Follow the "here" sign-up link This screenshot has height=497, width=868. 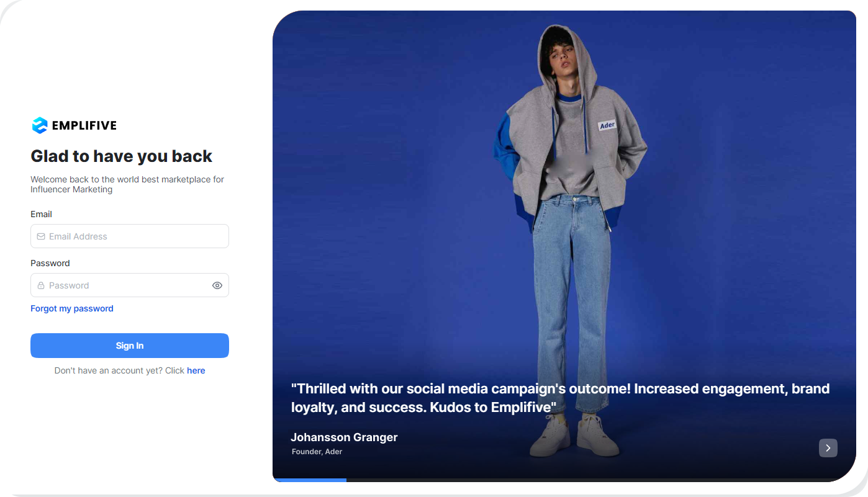(196, 370)
